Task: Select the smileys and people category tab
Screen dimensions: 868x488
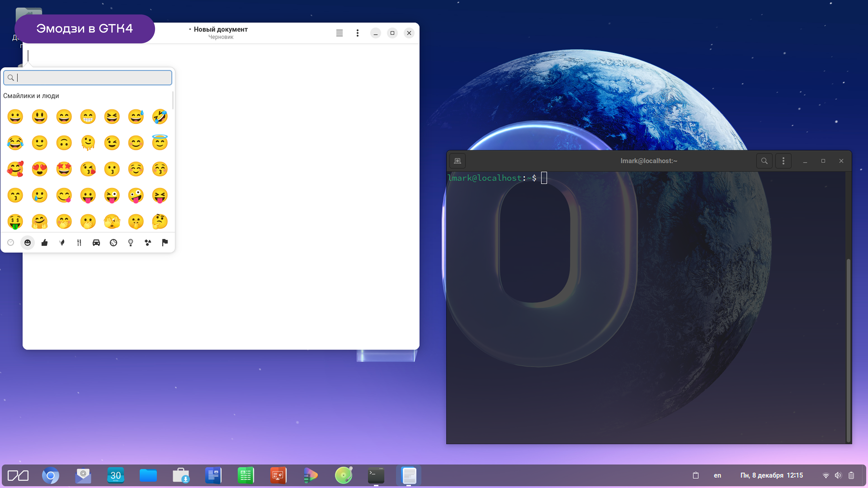Action: (x=28, y=242)
